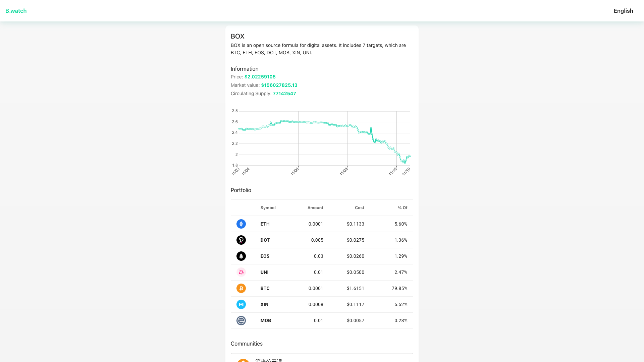
Task: Click the Symbol column header
Action: (x=268, y=208)
